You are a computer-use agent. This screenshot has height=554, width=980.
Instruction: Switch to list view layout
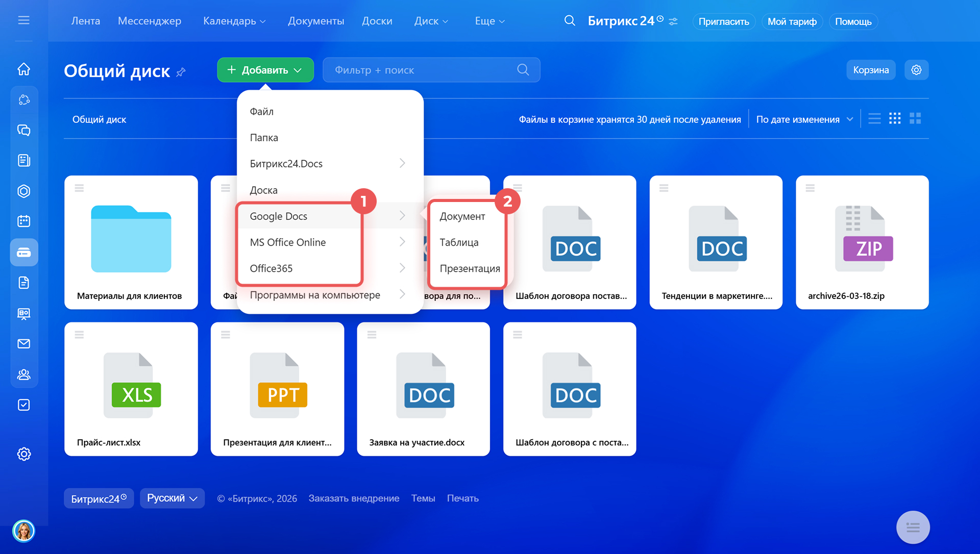click(x=874, y=119)
